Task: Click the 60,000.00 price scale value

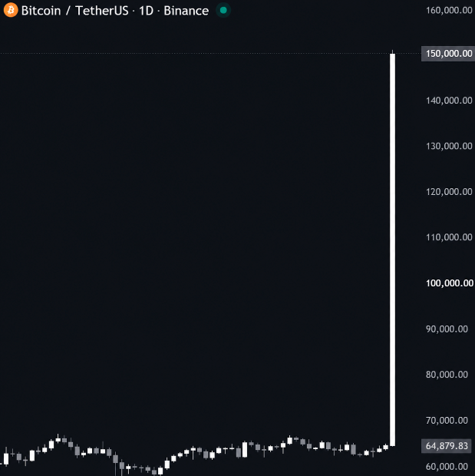Action: coord(447,467)
